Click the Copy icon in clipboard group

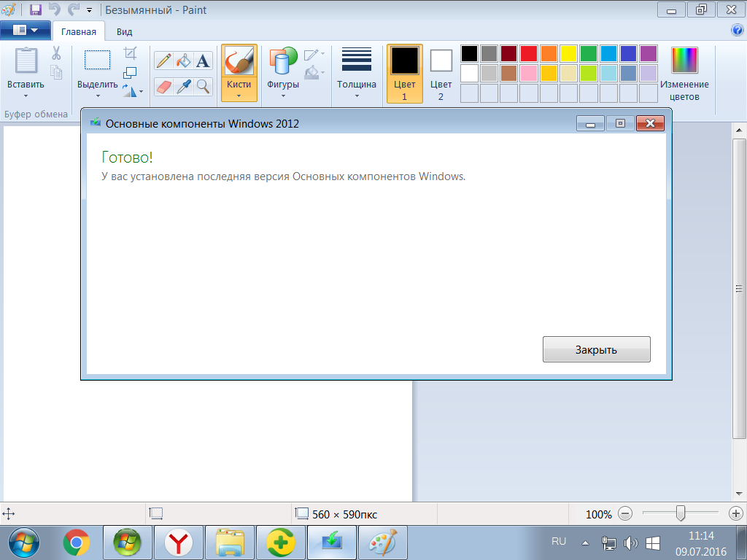point(56,72)
